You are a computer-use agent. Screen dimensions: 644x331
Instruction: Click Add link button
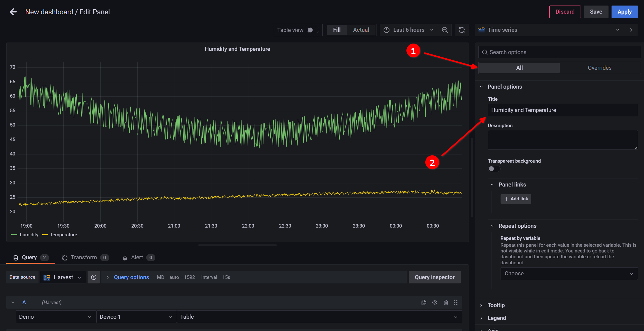pyautogui.click(x=516, y=199)
